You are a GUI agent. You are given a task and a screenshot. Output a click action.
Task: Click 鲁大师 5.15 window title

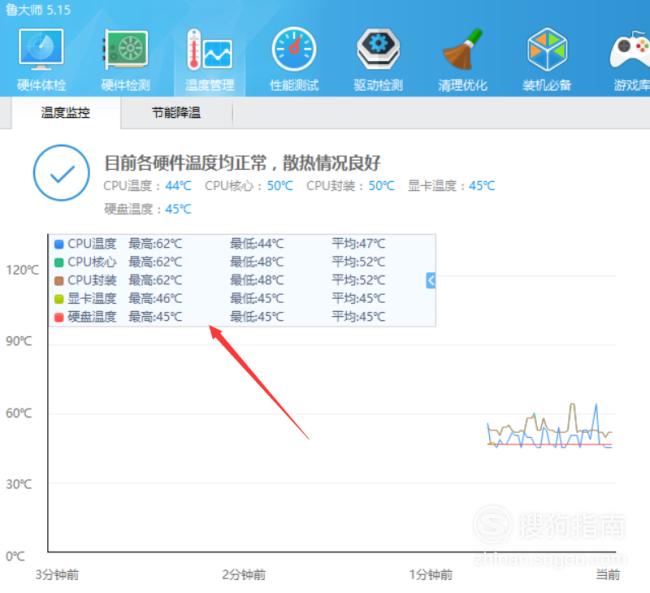click(38, 10)
